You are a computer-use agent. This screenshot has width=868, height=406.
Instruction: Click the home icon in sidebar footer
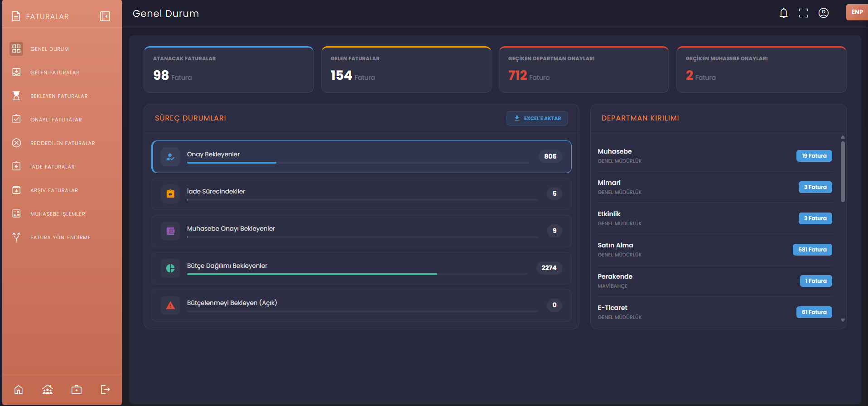pos(19,390)
